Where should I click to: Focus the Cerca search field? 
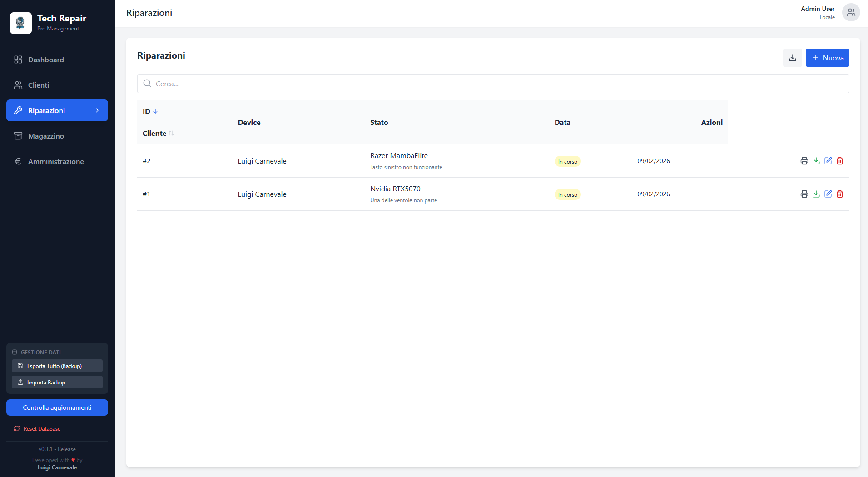point(493,84)
